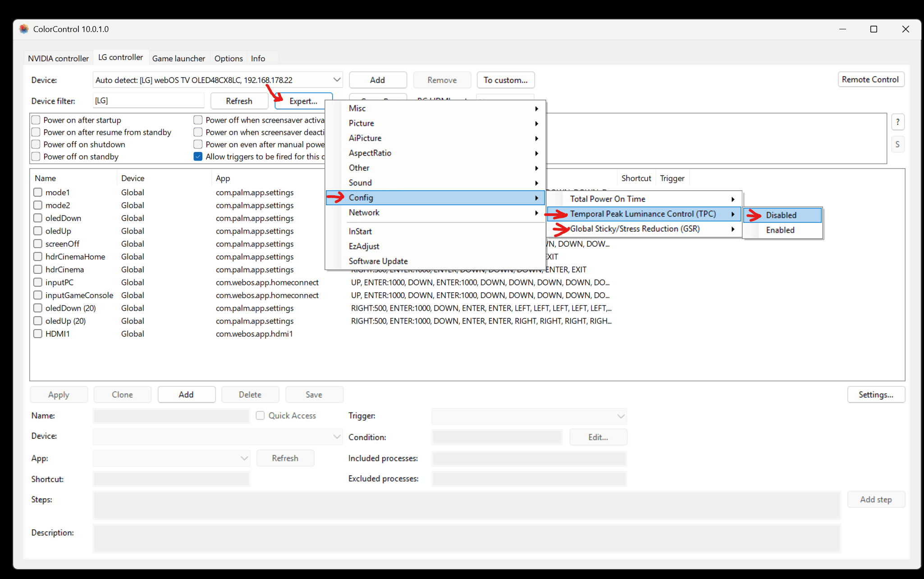Check Power off on standby
The width and height of the screenshot is (924, 579).
coord(36,156)
